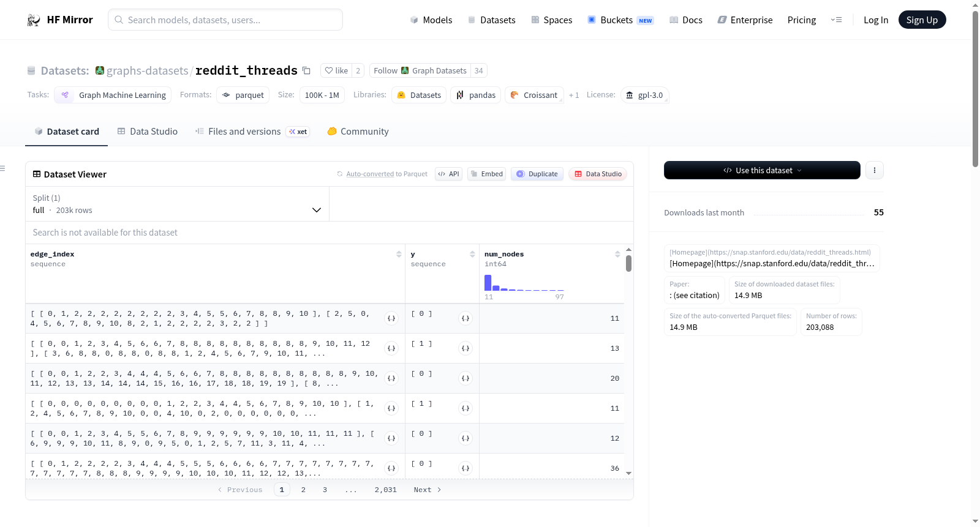Open Docs in the top navigation
Screen dimensions: 980x527
coord(686,20)
